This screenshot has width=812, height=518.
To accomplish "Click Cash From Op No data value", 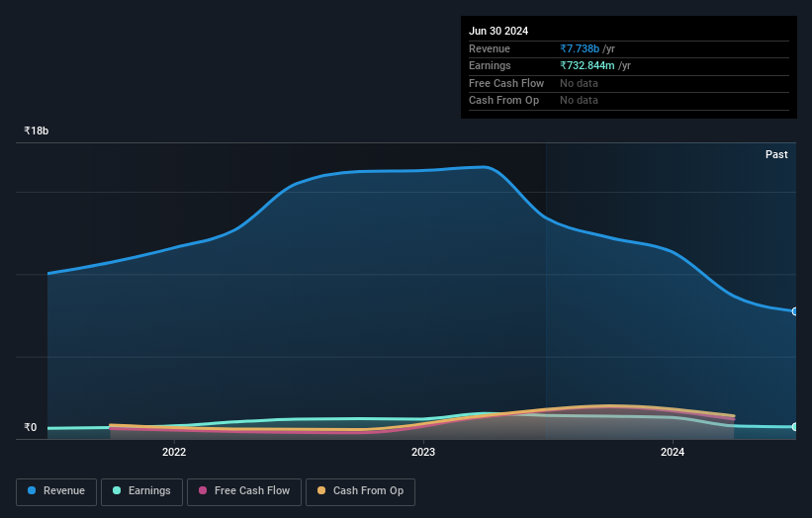I will click(579, 101).
